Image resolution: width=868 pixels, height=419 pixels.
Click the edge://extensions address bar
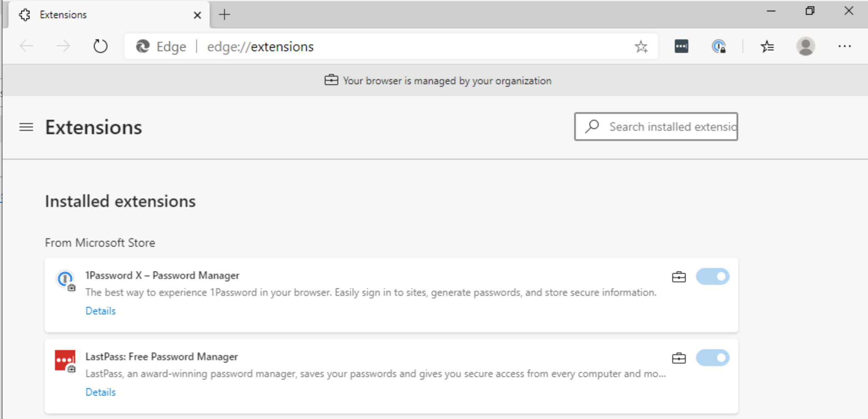[x=381, y=47]
